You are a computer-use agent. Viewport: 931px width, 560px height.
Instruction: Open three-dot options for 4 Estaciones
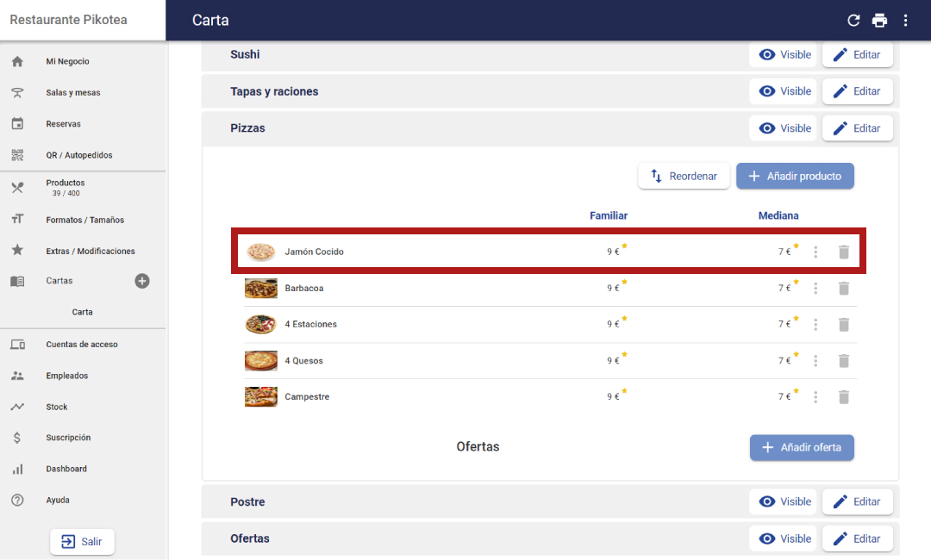pyautogui.click(x=815, y=325)
